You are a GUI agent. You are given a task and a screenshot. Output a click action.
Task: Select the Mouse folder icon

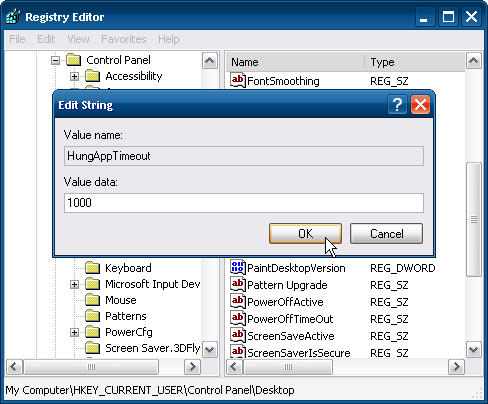pos(92,300)
